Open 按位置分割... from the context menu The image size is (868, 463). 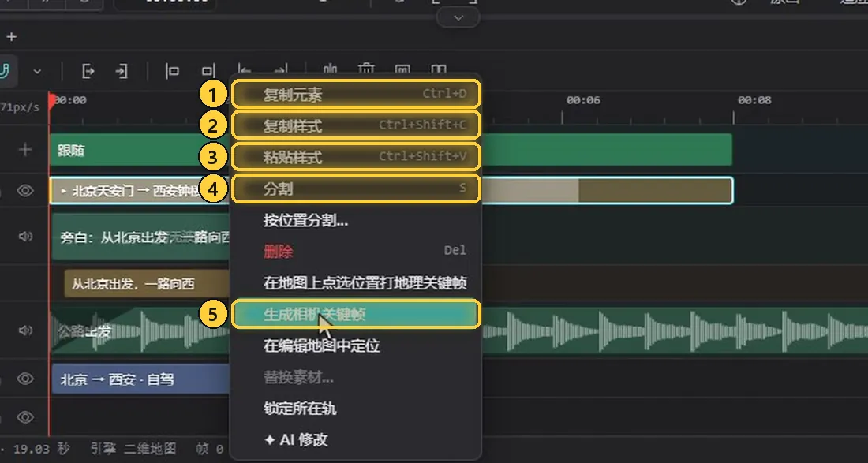point(356,221)
